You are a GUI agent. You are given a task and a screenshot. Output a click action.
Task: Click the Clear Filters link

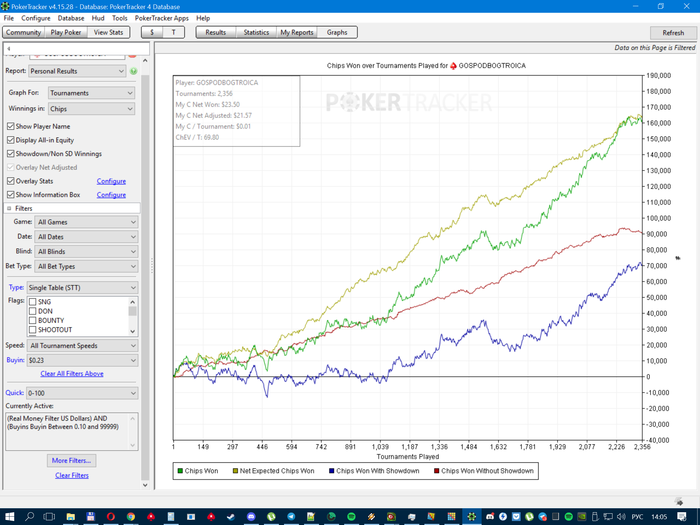pos(72,475)
